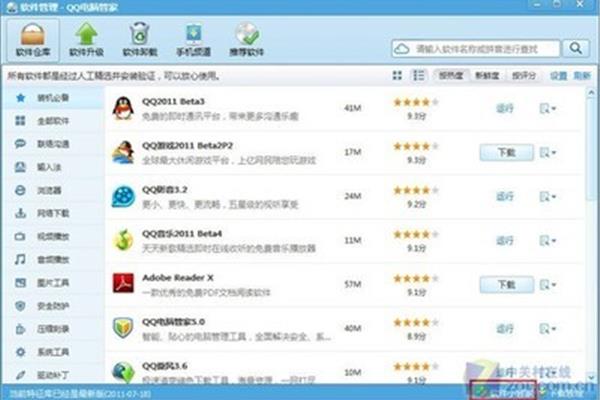Open the 软件卸载 tab
This screenshot has height=400, width=600.
(x=140, y=40)
